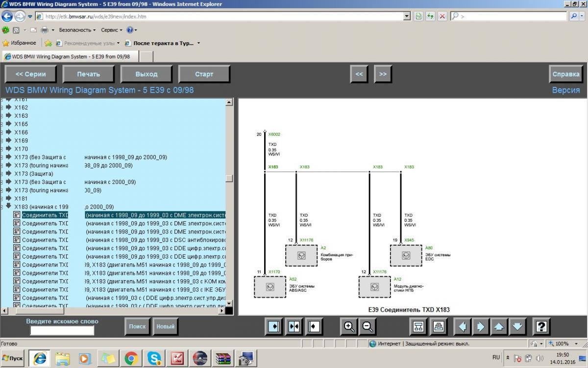Pan diagram down with the down arrow icon

coord(517,326)
